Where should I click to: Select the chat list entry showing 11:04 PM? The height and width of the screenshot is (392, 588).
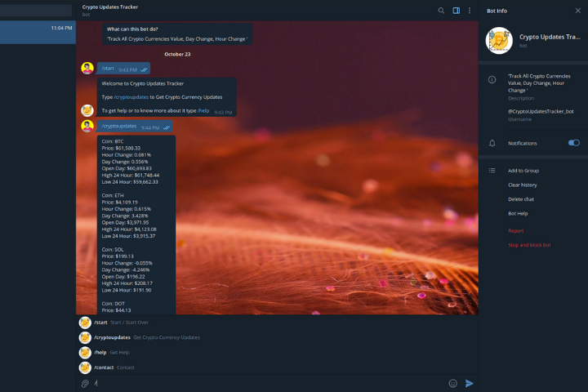coord(38,33)
